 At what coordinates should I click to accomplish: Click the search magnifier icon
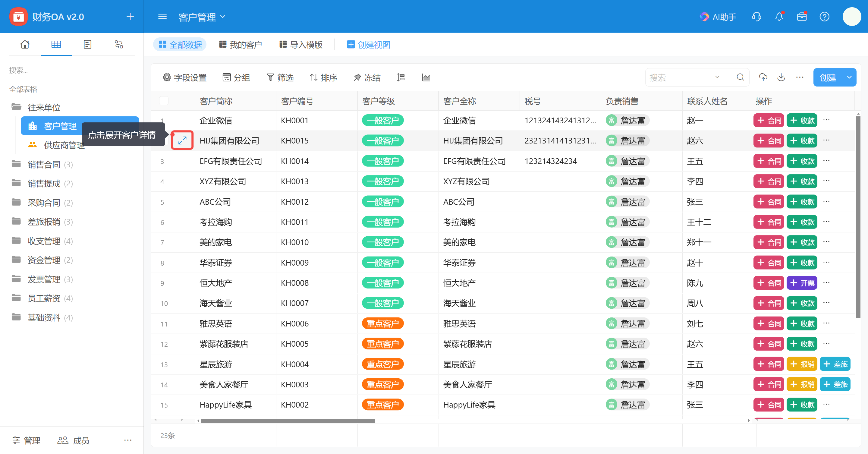740,77
